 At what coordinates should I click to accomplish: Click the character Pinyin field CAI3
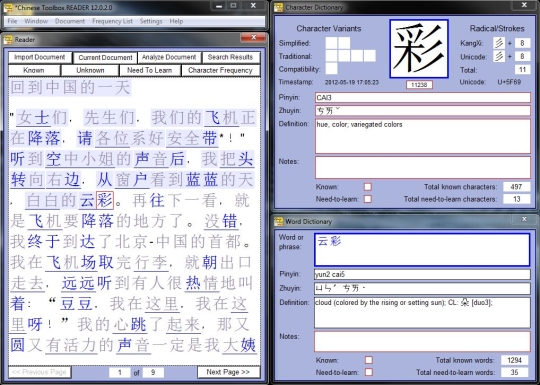pyautogui.click(x=423, y=97)
